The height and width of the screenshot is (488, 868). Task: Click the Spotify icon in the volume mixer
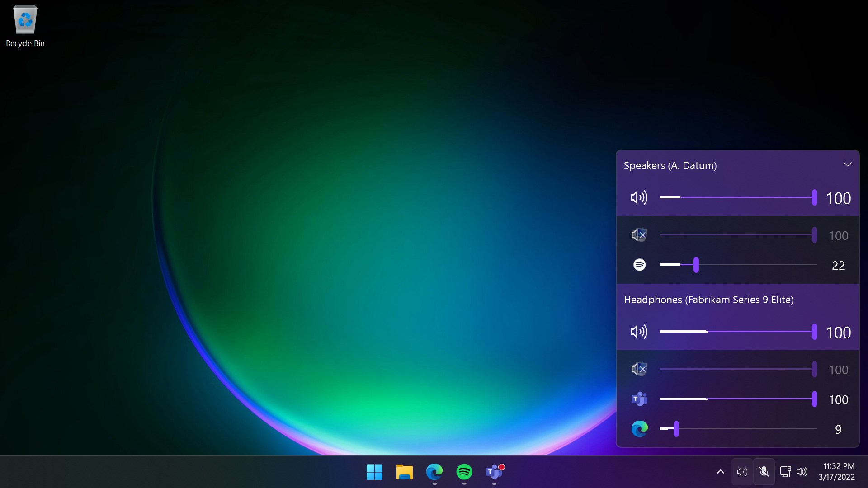640,265
